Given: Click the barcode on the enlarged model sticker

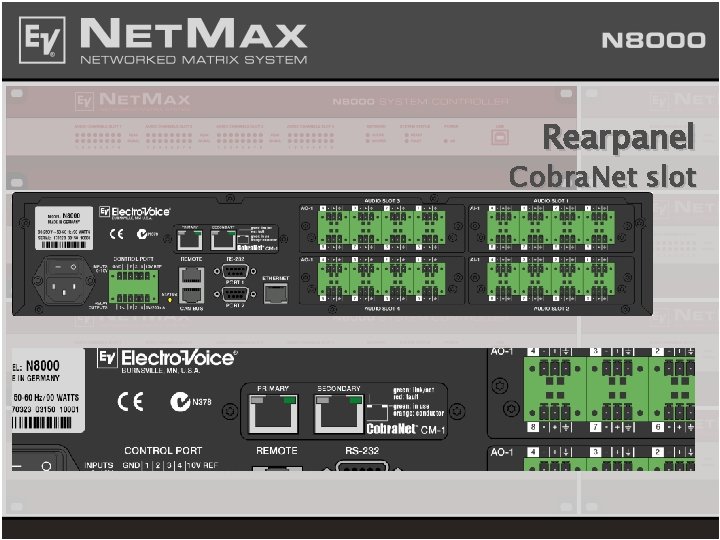Looking at the screenshot, I should 42,423.
